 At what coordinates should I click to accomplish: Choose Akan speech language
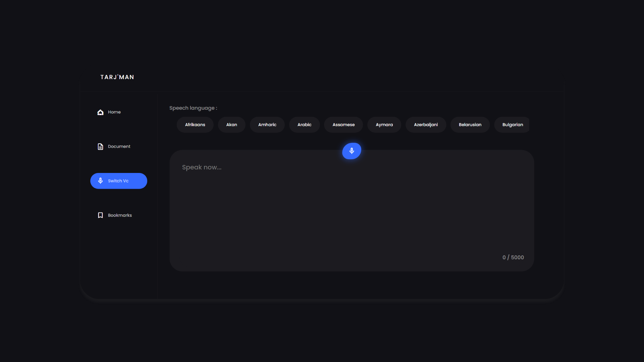click(x=232, y=125)
